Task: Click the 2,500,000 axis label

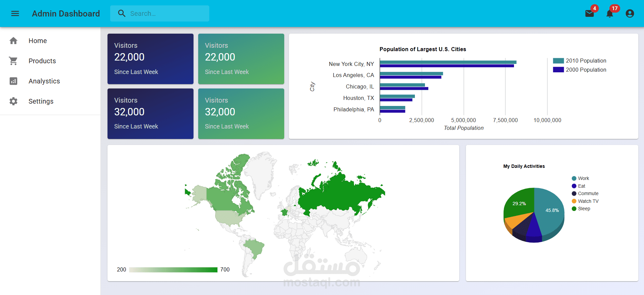Action: coord(422,120)
